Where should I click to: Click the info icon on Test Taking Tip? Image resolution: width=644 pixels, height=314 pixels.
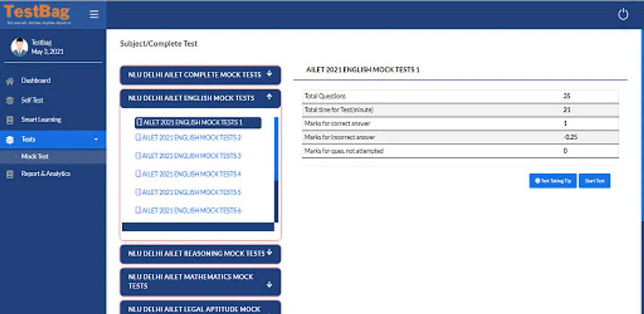pos(537,181)
